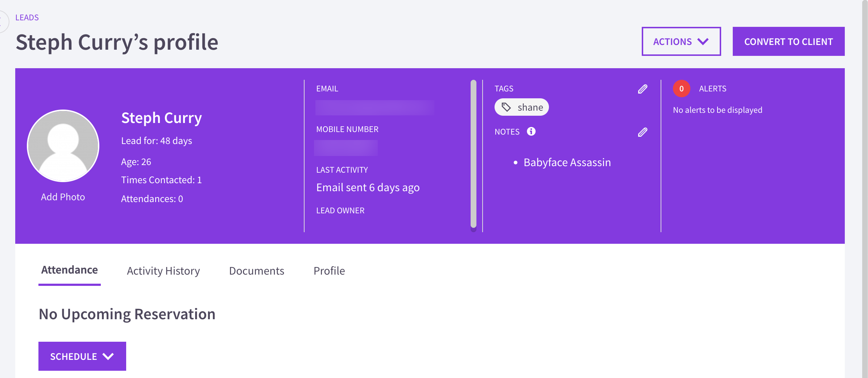Select the Attendance tab

70,270
